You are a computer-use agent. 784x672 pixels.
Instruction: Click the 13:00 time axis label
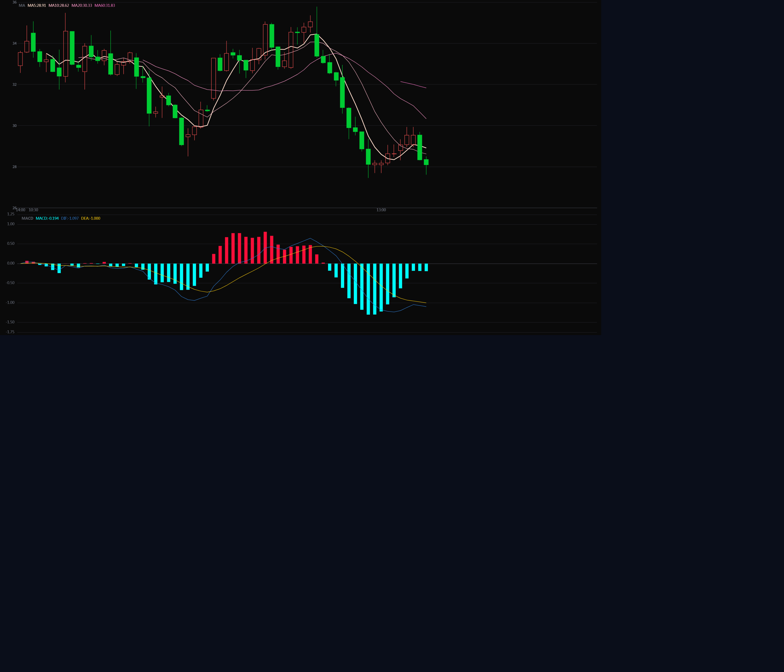(381, 210)
